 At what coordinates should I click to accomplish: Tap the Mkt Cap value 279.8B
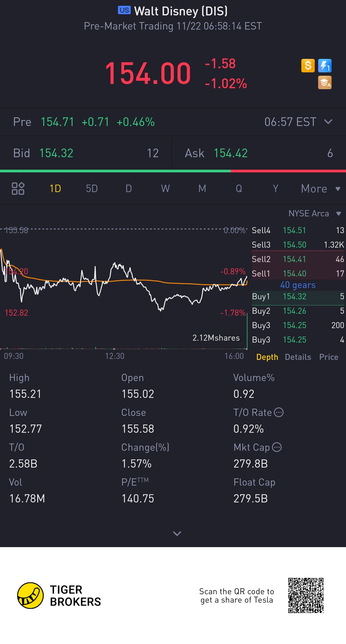251,464
